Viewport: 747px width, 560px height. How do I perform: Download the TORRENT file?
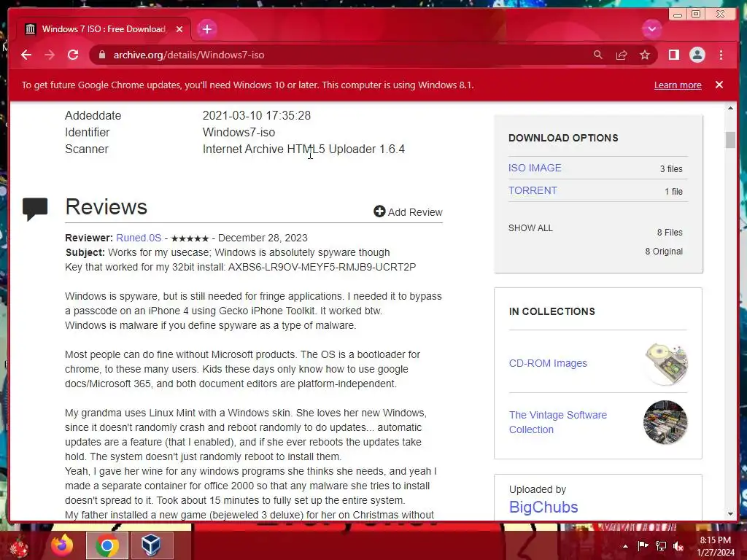[x=532, y=190]
